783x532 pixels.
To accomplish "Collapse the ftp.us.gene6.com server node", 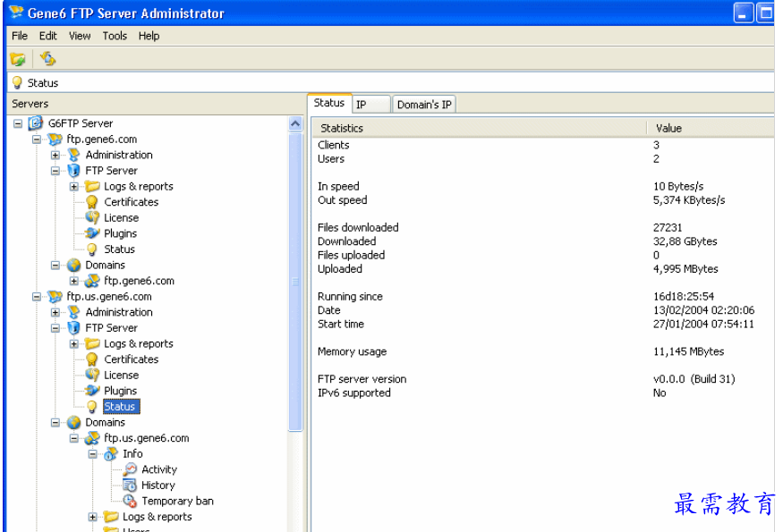I will [x=37, y=297].
